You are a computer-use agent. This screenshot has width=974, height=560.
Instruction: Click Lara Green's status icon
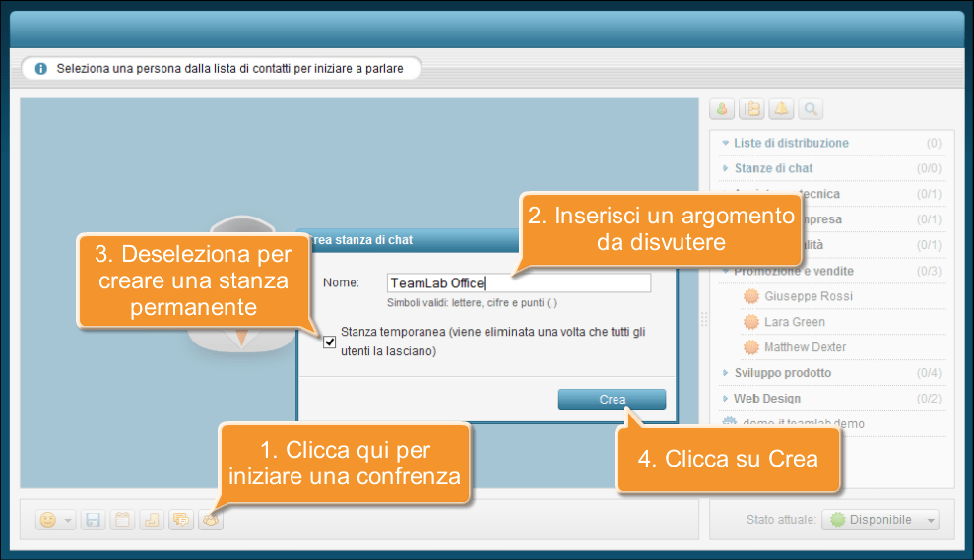(x=751, y=322)
